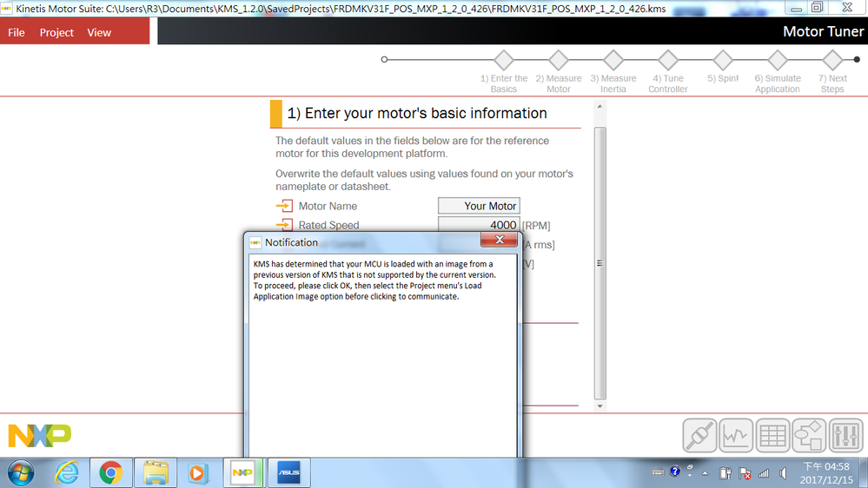868x488 pixels.
Task: Click the taskbar clock showing 04:58
Action: pos(826,473)
